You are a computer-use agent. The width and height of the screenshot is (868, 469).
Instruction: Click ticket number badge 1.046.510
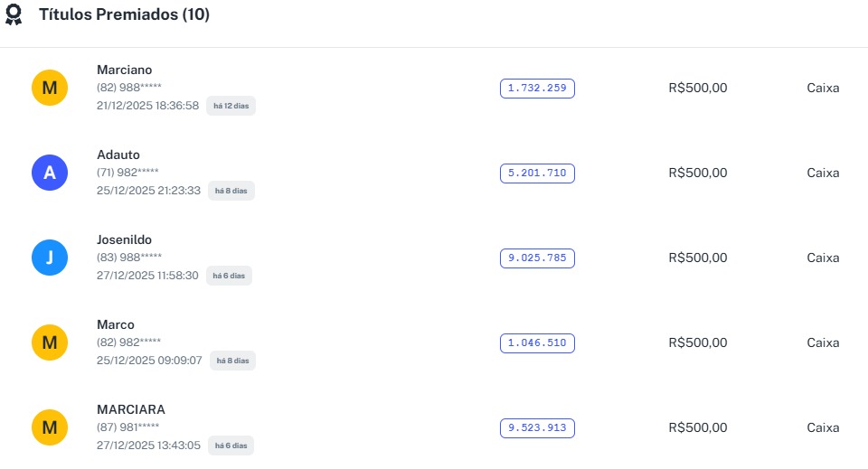coord(537,342)
